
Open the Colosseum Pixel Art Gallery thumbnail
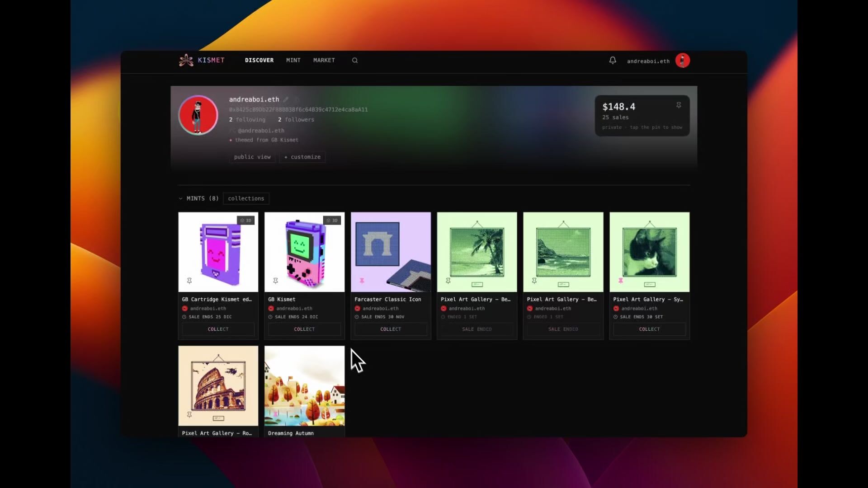click(218, 385)
